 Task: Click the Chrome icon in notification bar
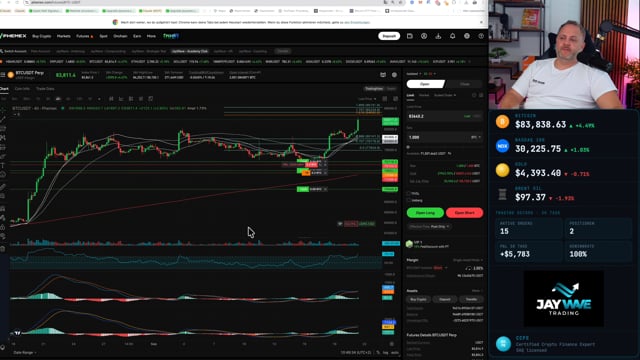(x=116, y=22)
